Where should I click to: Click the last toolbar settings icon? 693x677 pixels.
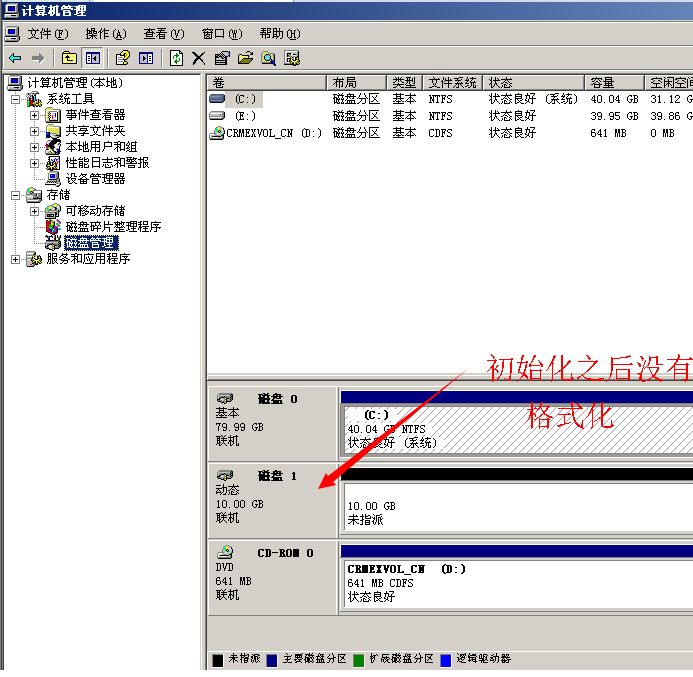pyautogui.click(x=292, y=58)
